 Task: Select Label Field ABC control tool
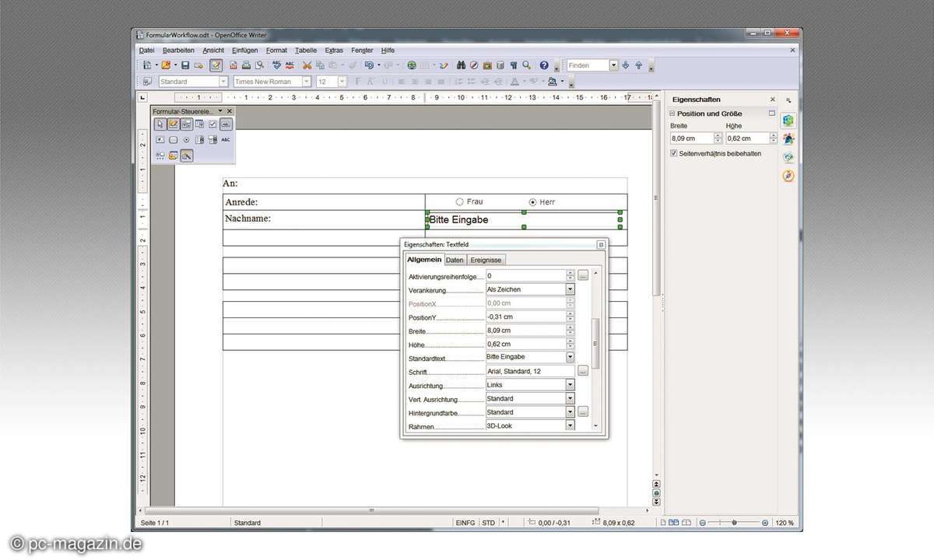pyautogui.click(x=226, y=140)
